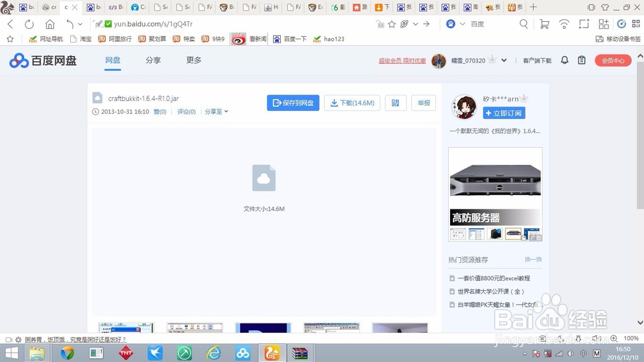The image size is (644, 362).
Task: Open Windows Start button
Action: 12,353
